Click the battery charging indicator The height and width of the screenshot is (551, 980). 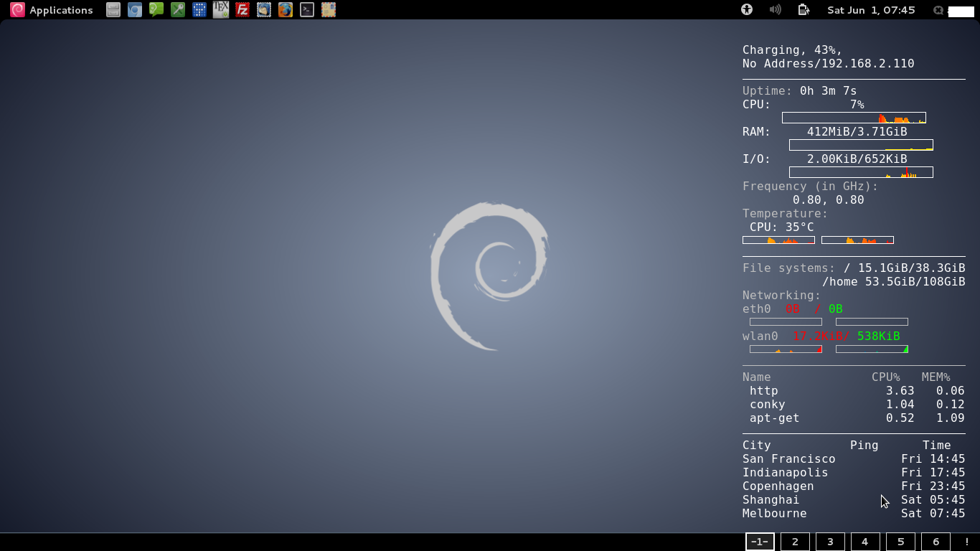click(804, 9)
